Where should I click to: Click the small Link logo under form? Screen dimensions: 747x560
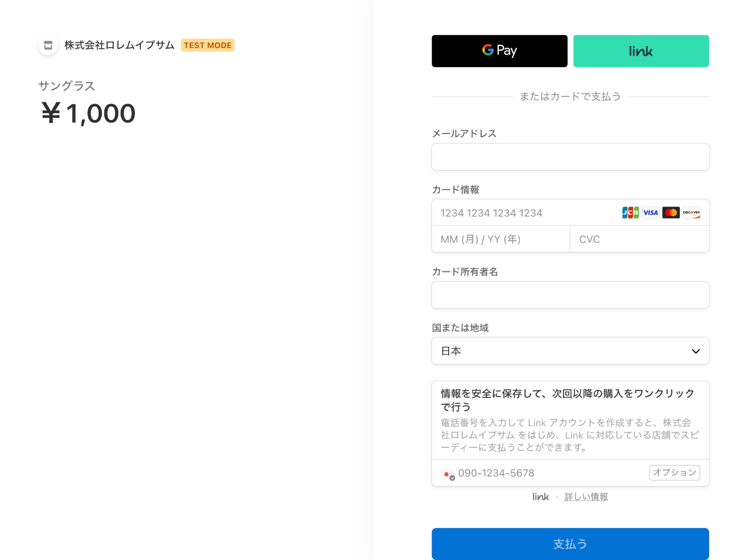coord(540,497)
